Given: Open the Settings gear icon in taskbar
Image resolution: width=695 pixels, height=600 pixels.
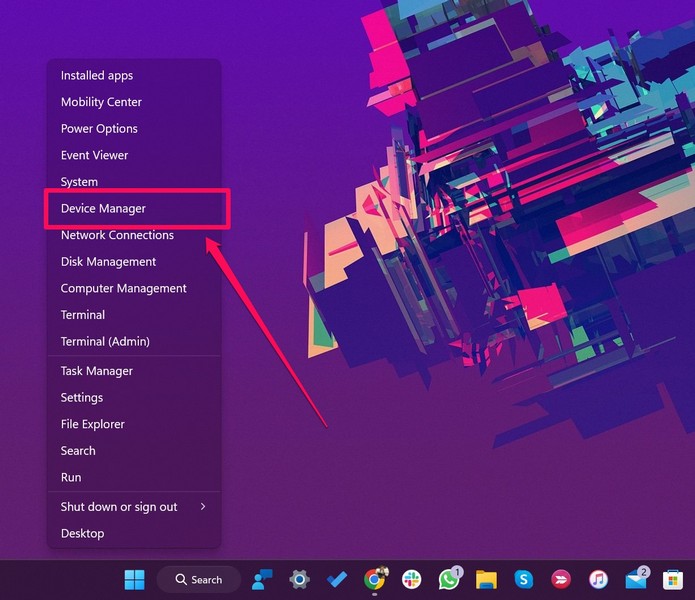Looking at the screenshot, I should pos(299,579).
